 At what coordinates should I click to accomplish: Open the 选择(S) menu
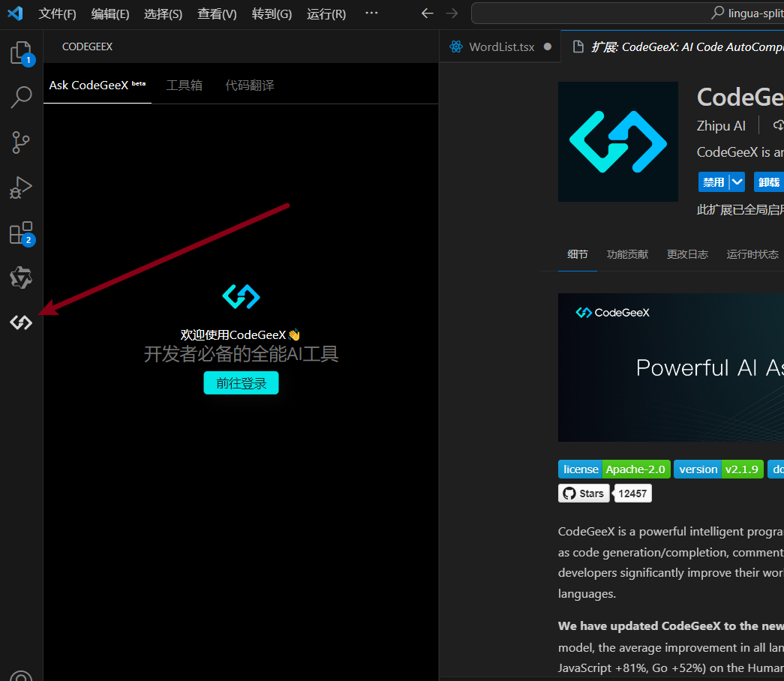[163, 13]
